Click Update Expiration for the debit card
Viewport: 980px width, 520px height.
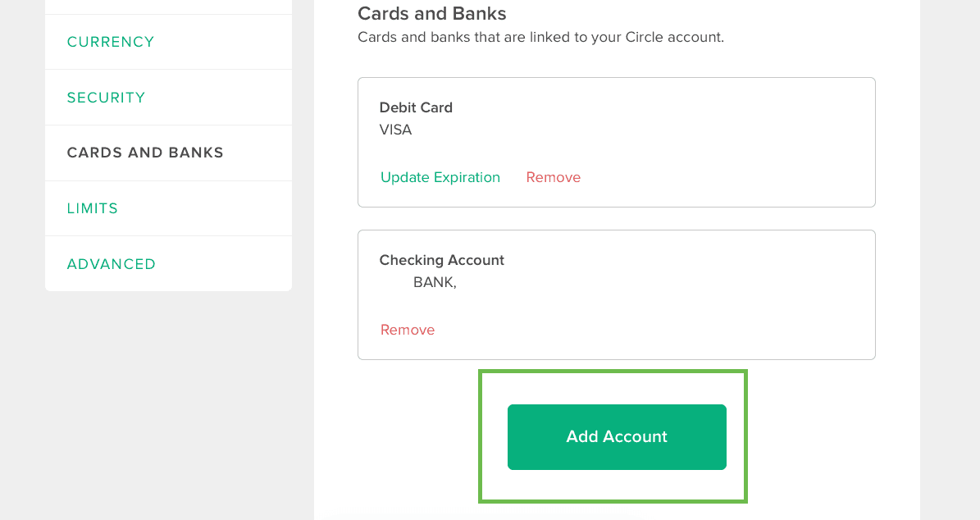(440, 177)
